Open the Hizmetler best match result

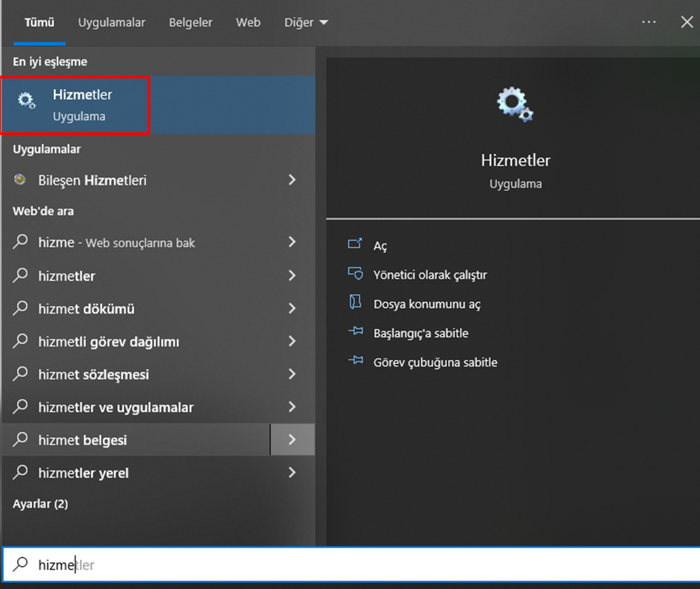click(158, 105)
